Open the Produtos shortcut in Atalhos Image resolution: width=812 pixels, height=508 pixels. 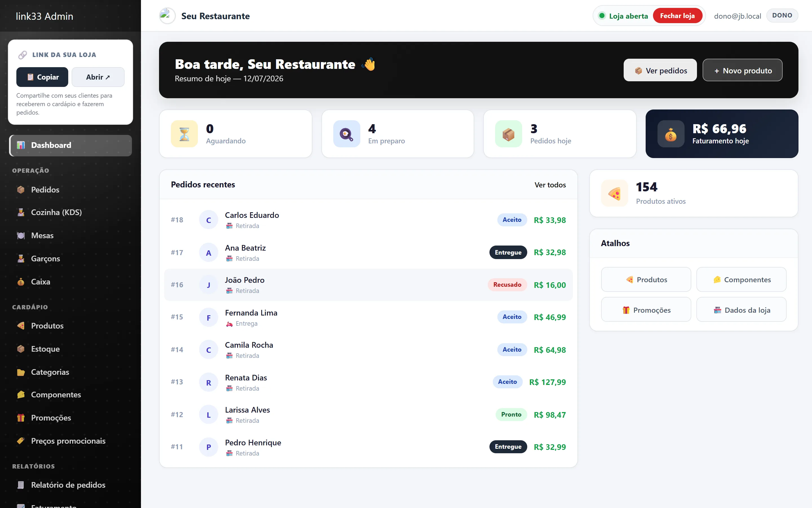click(646, 279)
